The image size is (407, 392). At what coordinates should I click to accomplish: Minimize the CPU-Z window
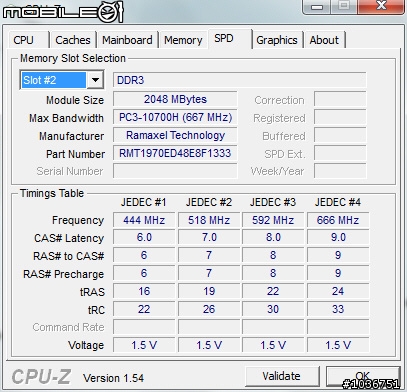point(316,6)
